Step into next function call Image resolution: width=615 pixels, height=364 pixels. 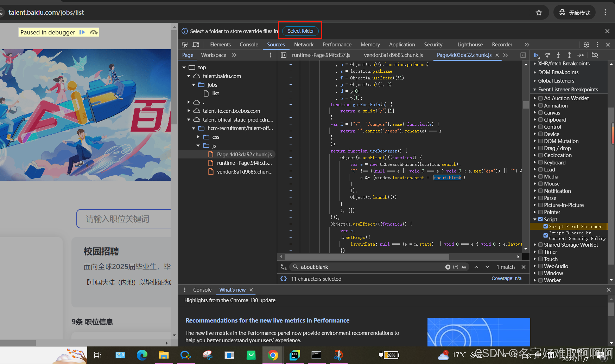558,55
